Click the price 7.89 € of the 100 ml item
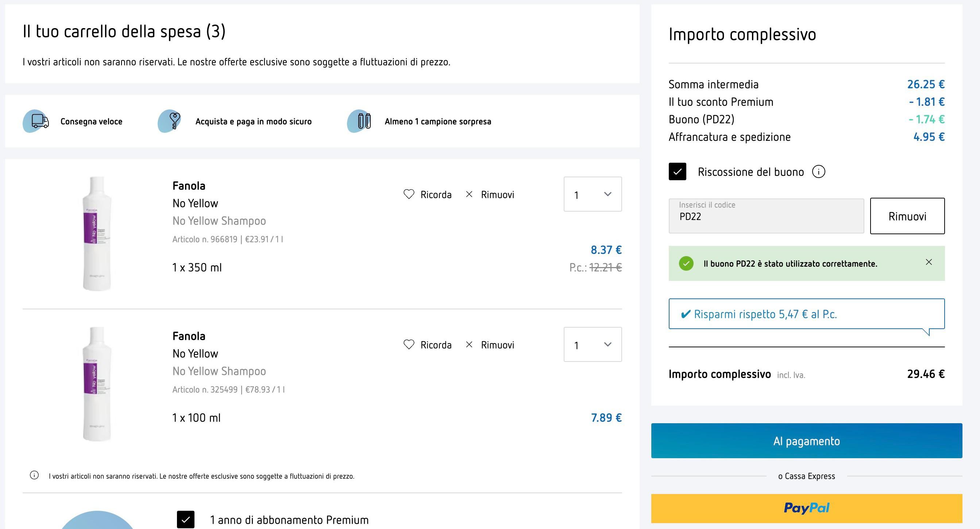The width and height of the screenshot is (980, 529). 606,418
